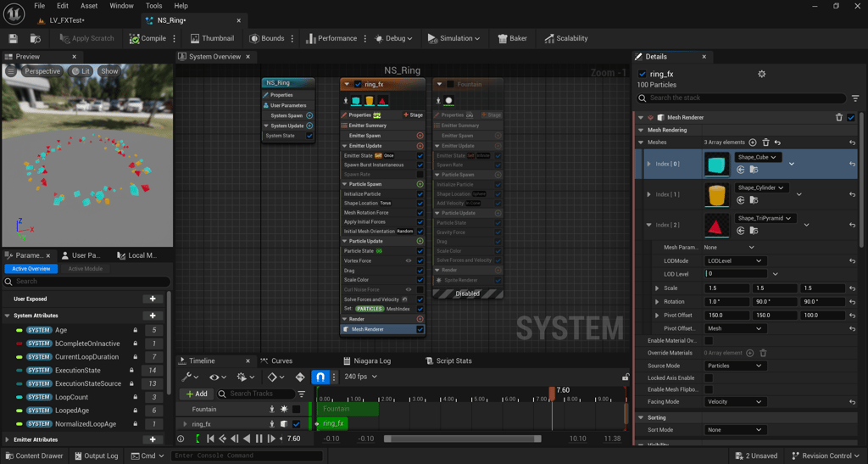
Task: Click the Thumbnail toolbar button
Action: tap(212, 38)
